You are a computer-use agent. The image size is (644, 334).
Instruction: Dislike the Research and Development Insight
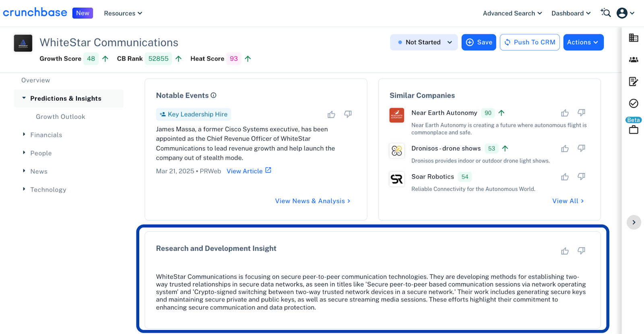(x=581, y=251)
